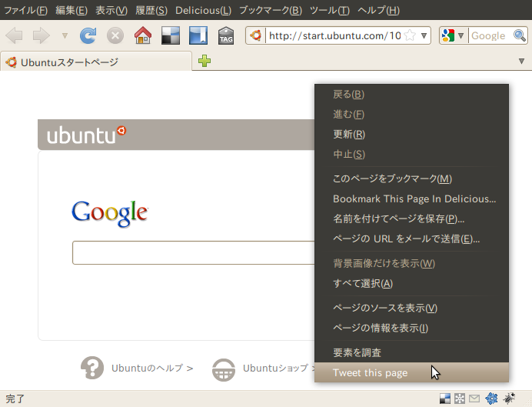This screenshot has height=407, width=532.
Task: Open the ファイル(F) menu
Action: click(26, 11)
